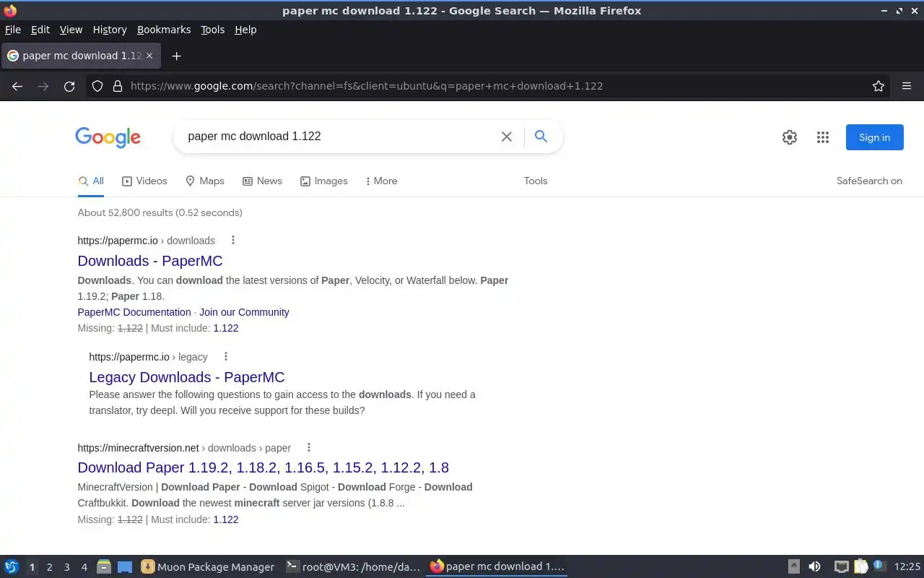Open the Bookmarks menu
The width and height of the screenshot is (924, 578).
point(164,30)
